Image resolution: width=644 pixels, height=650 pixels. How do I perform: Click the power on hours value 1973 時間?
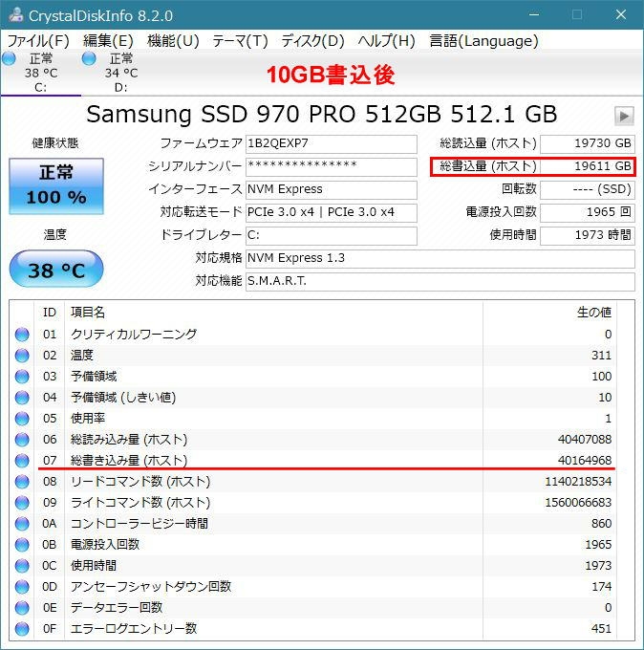[588, 236]
